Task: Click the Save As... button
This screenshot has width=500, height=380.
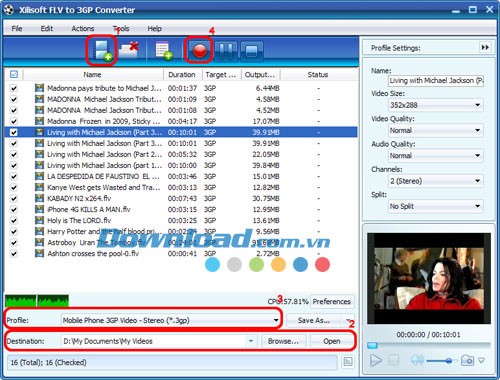Action: (314, 320)
